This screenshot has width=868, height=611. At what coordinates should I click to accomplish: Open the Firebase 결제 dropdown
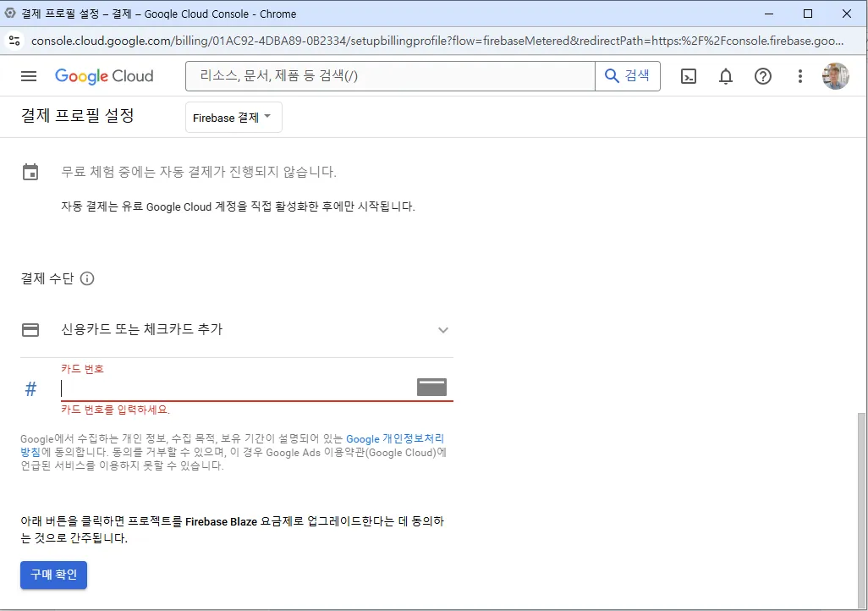[x=233, y=118]
